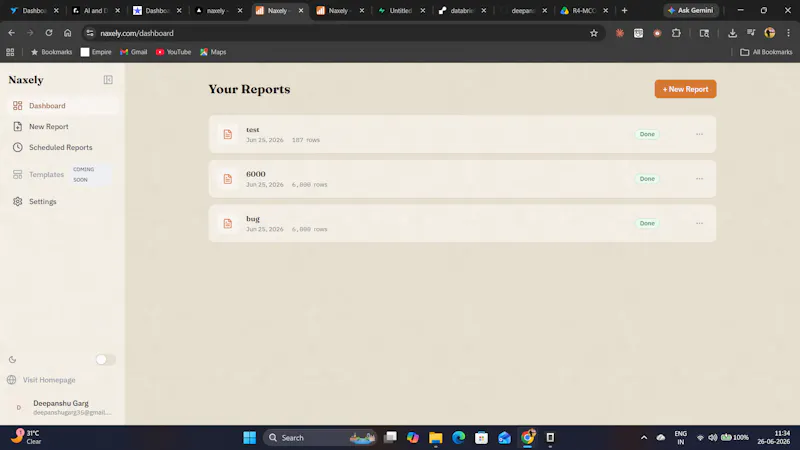Click Done status of test report

tap(647, 134)
